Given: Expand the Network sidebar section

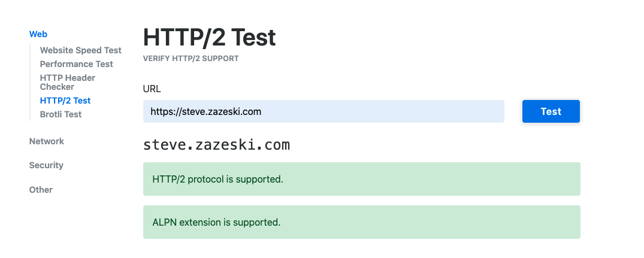Looking at the screenshot, I should click(46, 141).
